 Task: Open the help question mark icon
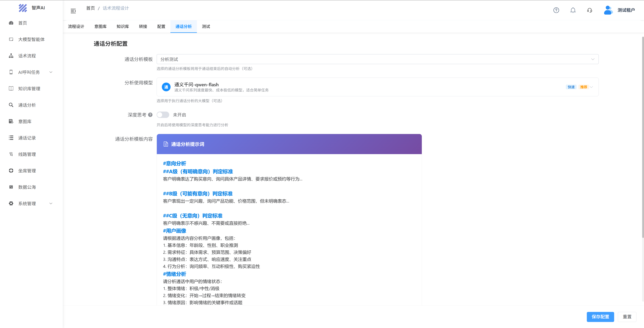pos(556,10)
